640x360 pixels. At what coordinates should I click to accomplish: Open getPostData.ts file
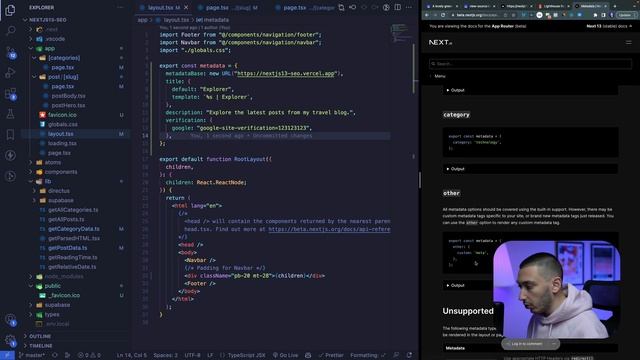click(x=68, y=248)
